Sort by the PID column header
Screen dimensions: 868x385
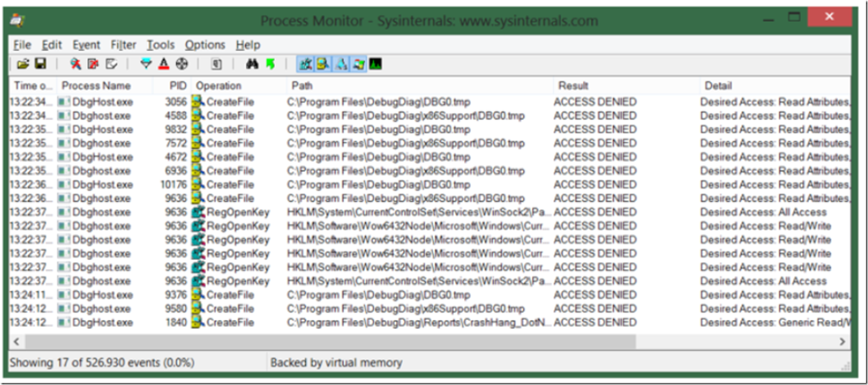(x=172, y=86)
